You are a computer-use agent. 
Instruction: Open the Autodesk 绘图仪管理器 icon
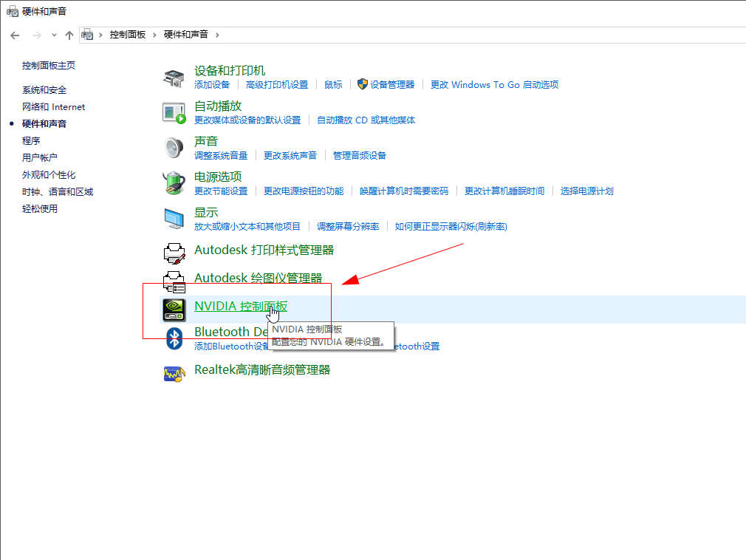tap(174, 282)
